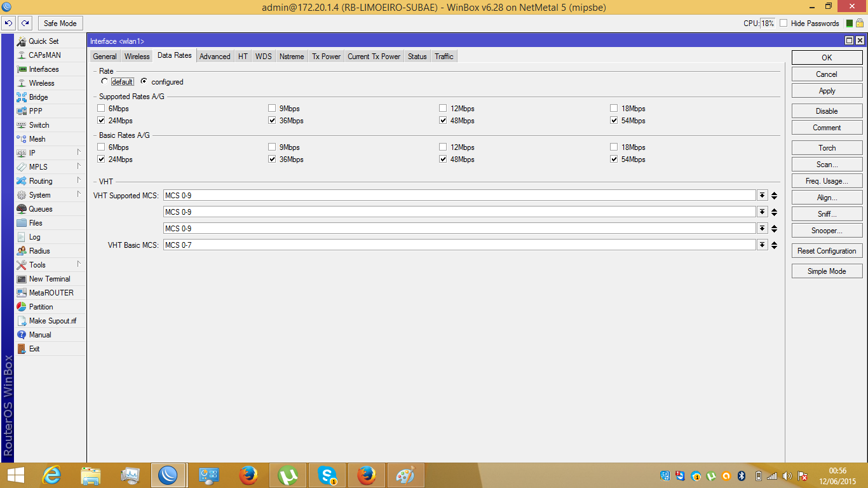Select the default Rate radio button
The height and width of the screenshot is (488, 868).
coord(105,81)
